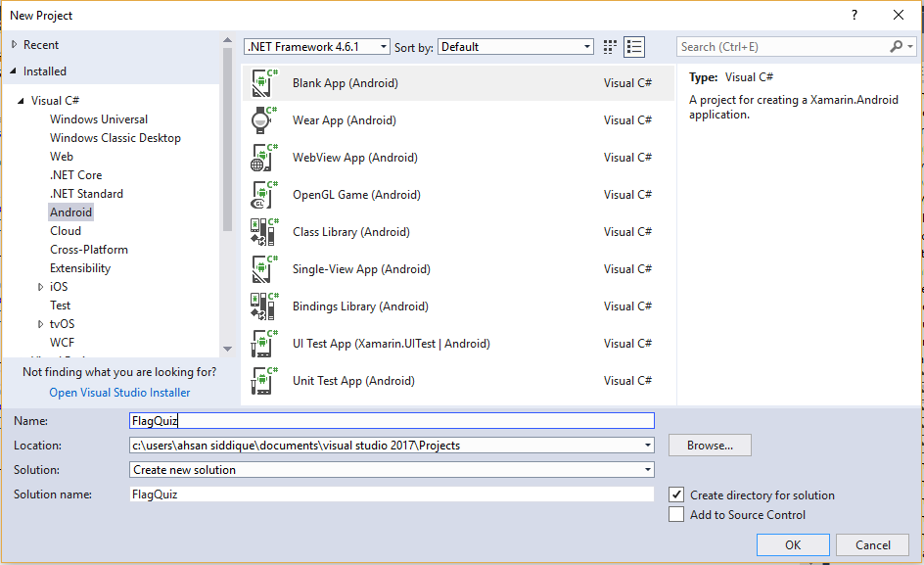Screen dimensions: 924x565
Task: Click the UI Test App template icon
Action: pyautogui.click(x=263, y=344)
